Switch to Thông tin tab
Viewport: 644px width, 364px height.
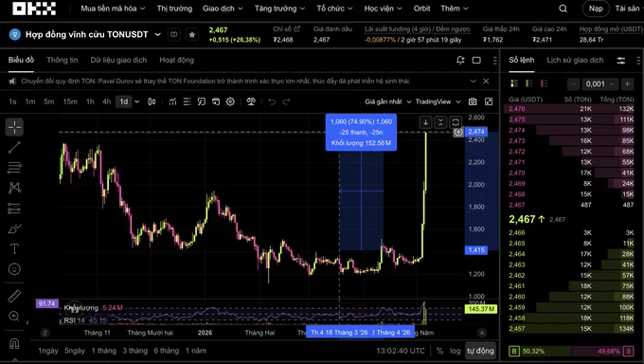62,60
